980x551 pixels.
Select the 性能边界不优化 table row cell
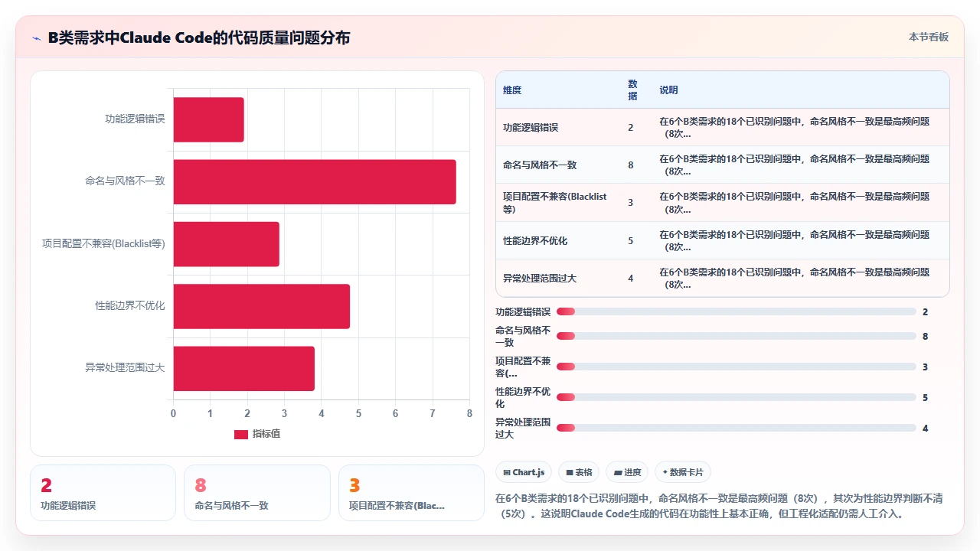[535, 240]
